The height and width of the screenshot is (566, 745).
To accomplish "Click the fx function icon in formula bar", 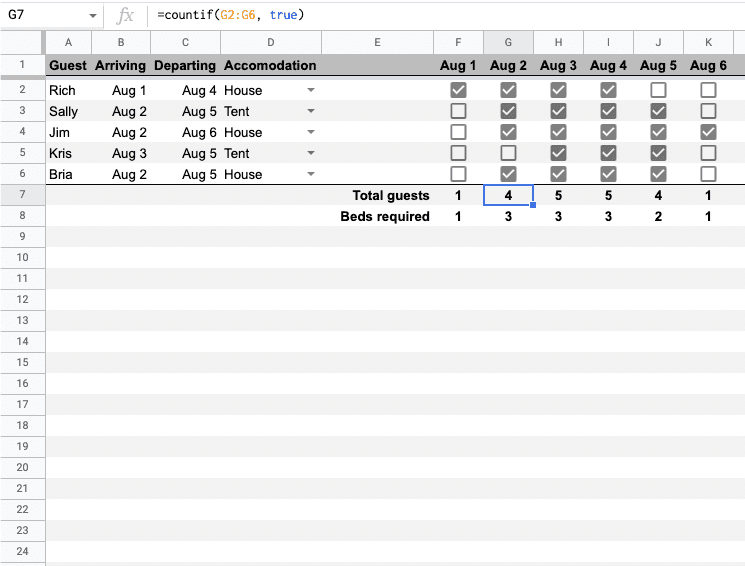I will pos(125,16).
